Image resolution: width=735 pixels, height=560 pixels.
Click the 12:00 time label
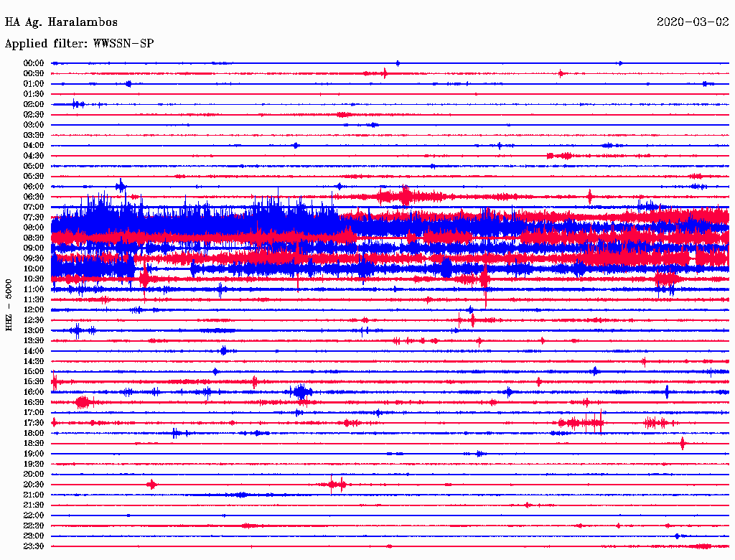34,310
